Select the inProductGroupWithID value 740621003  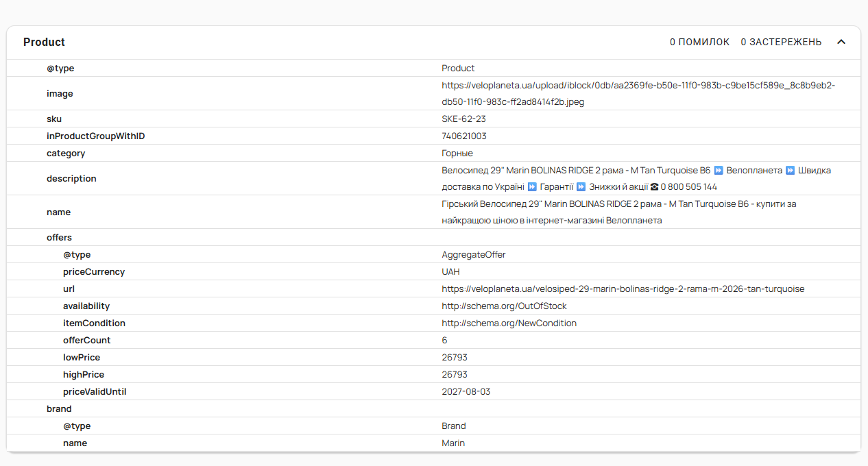(464, 136)
